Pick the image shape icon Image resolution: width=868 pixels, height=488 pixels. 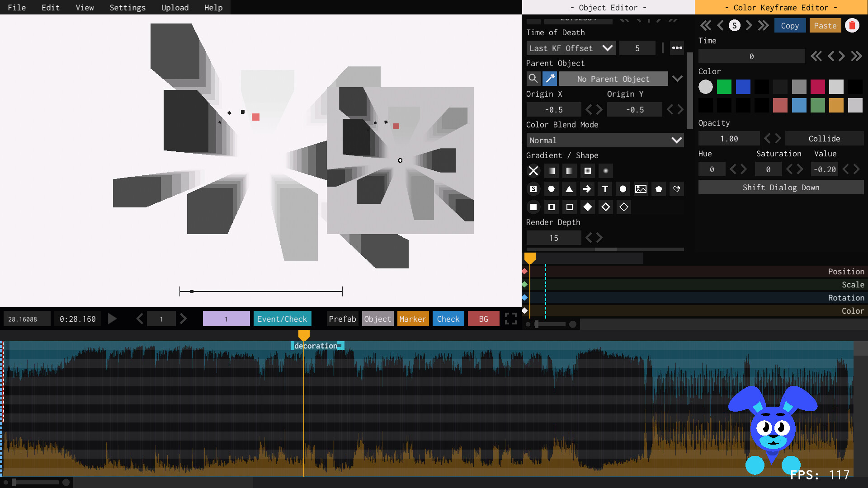pyautogui.click(x=641, y=189)
